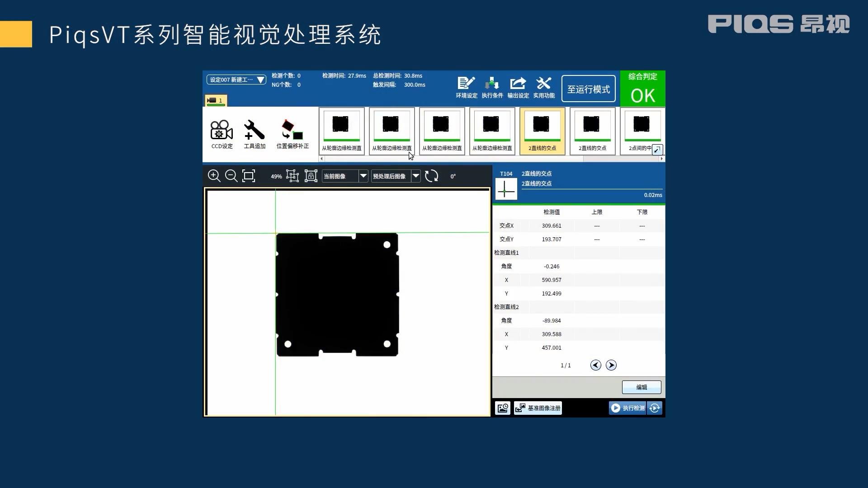Open the 当前图像 dropdown
Viewport: 868px width, 488px height.
pos(345,176)
